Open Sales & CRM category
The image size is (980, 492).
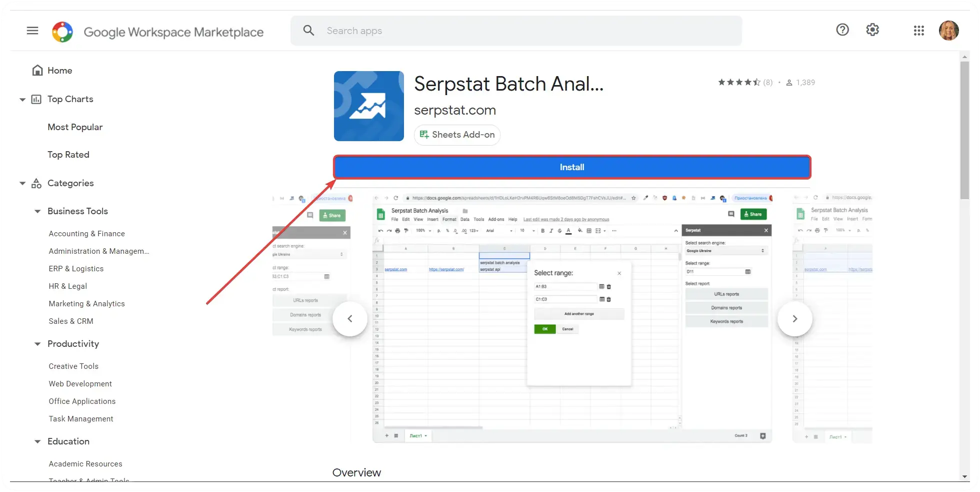click(x=71, y=321)
